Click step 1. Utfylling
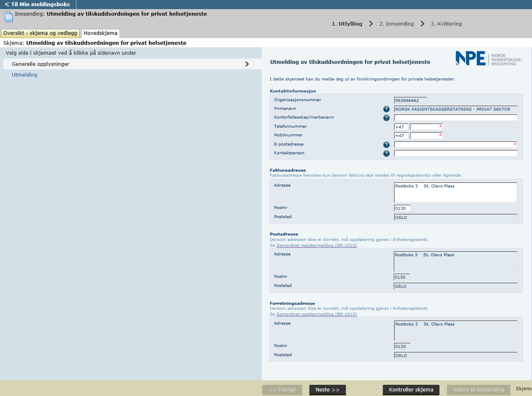The height and width of the screenshot is (396, 532). pyautogui.click(x=347, y=24)
